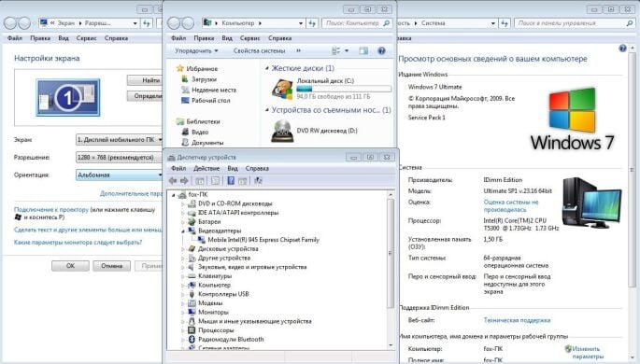
Task: Open the Экран display dropdown
Action: tap(120, 140)
